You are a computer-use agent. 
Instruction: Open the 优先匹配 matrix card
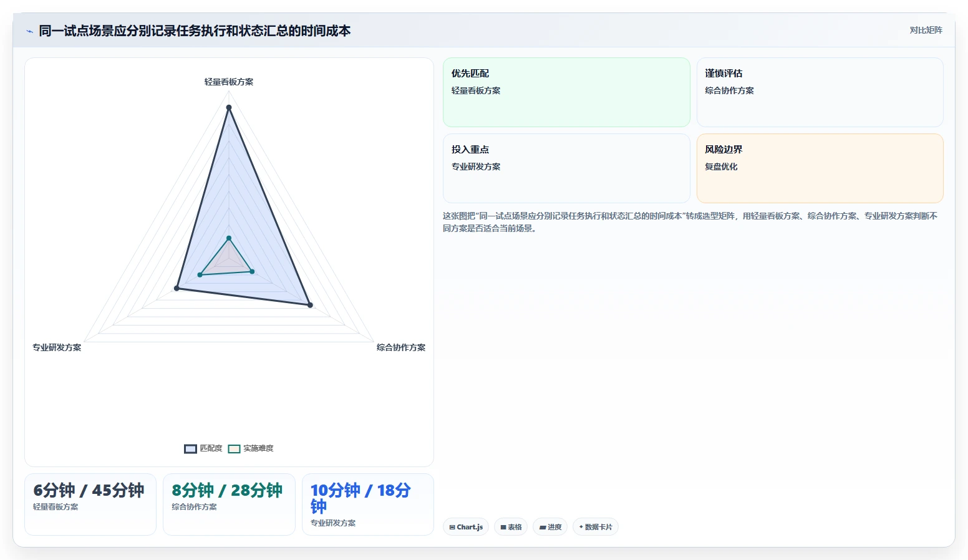566,92
